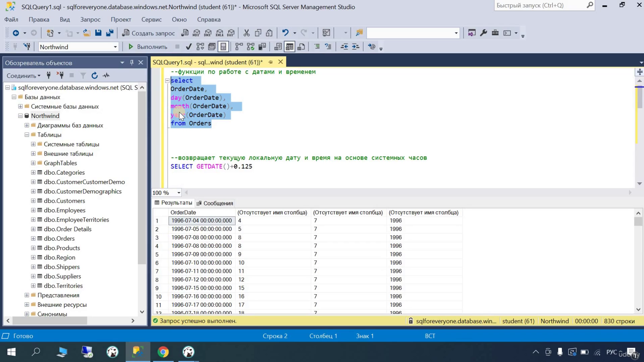
Task: Open the Запрос menu
Action: click(90, 19)
